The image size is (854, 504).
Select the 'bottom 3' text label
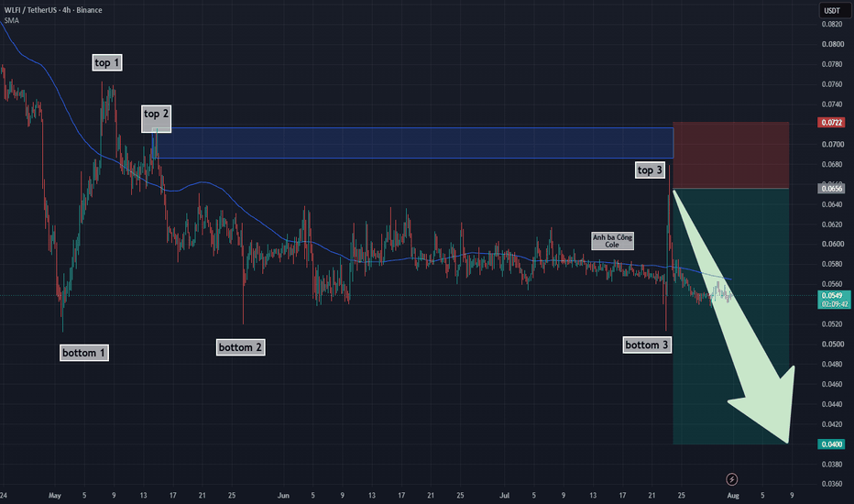647,345
